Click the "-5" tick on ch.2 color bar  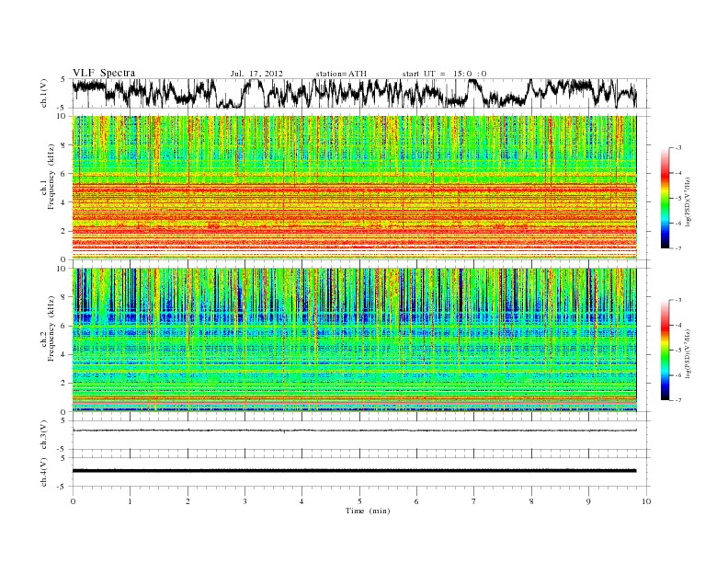point(678,350)
